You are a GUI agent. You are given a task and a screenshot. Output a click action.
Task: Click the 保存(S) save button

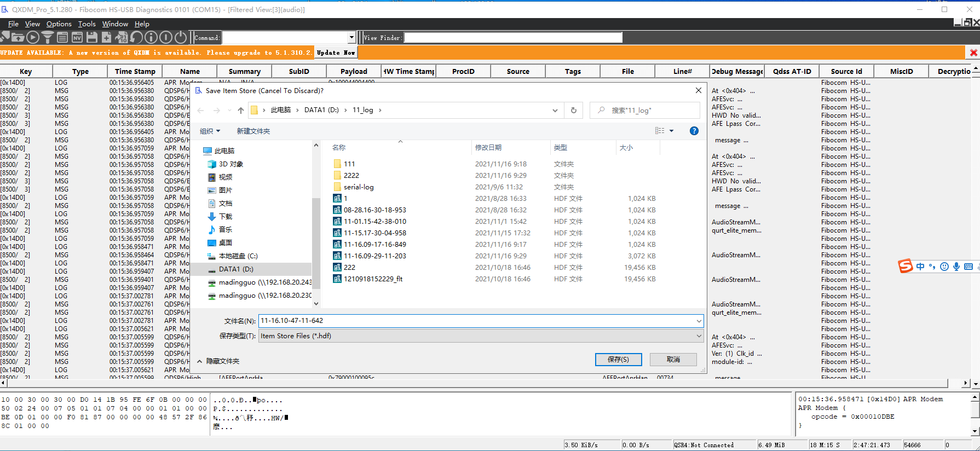[618, 360]
